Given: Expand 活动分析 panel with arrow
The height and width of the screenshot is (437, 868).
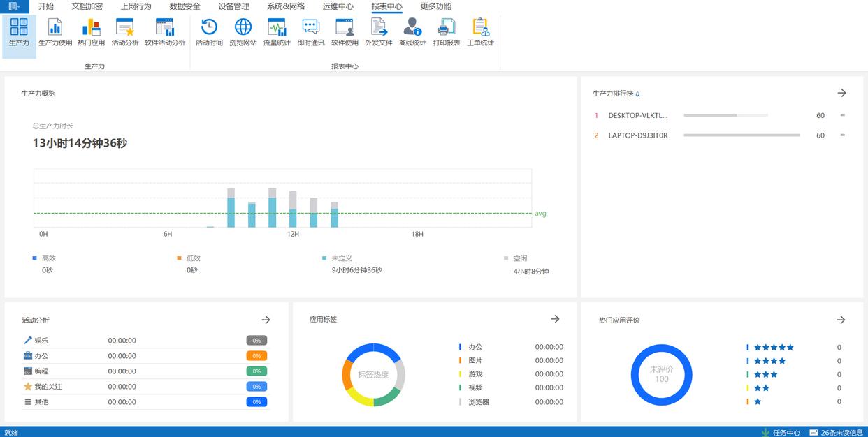Looking at the screenshot, I should click(266, 320).
